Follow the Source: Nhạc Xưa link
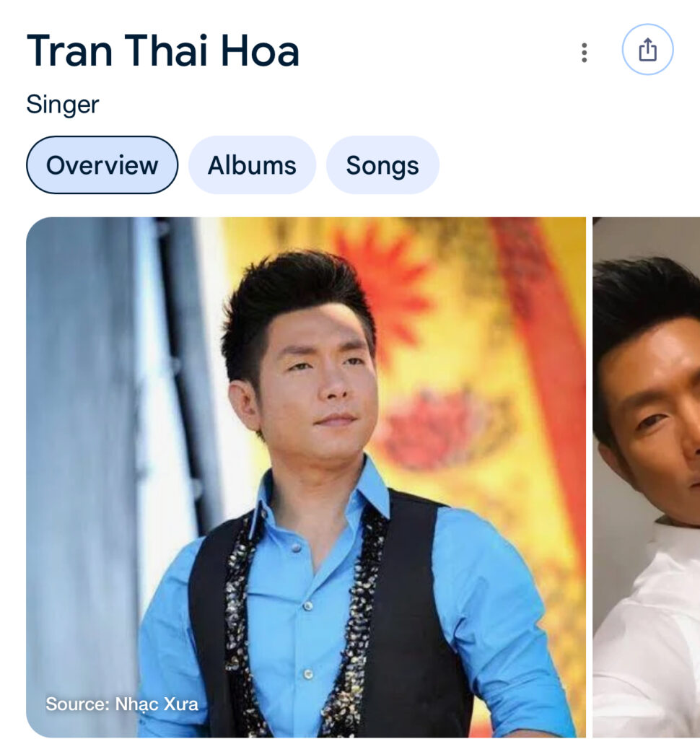Viewport: 700px width, 739px height. pyautogui.click(x=122, y=704)
